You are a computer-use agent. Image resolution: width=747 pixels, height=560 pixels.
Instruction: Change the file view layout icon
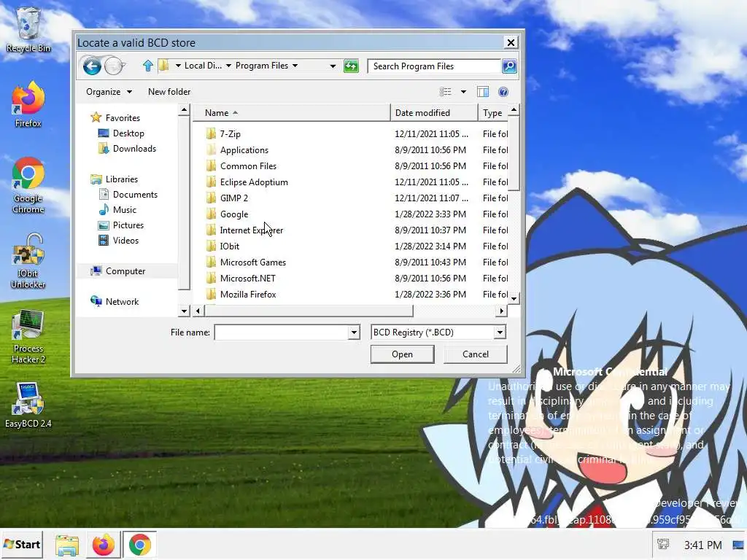446,92
